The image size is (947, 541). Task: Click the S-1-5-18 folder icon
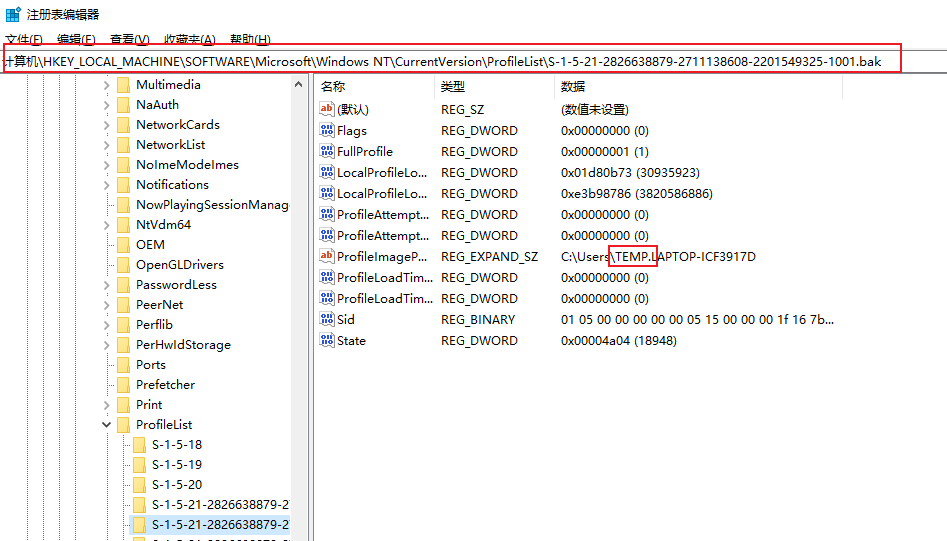[x=140, y=444]
